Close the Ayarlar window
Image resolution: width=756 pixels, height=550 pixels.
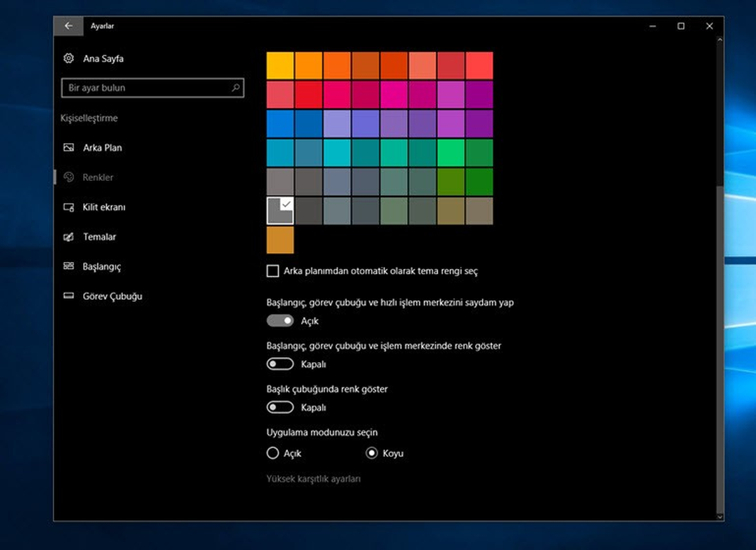point(709,26)
